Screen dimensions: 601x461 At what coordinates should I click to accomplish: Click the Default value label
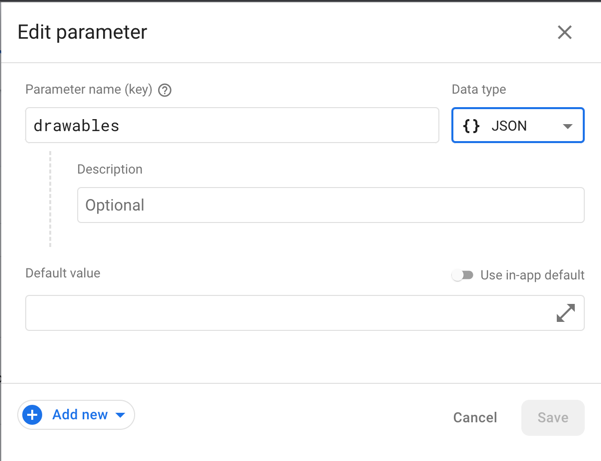(x=63, y=273)
